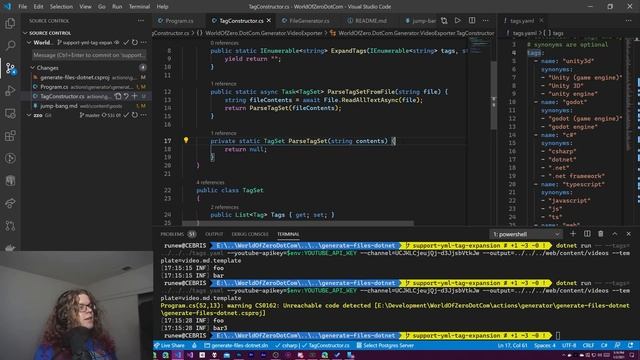Commit changes with World repo checkmark icon
This screenshot has width=640, height=360.
point(126,42)
